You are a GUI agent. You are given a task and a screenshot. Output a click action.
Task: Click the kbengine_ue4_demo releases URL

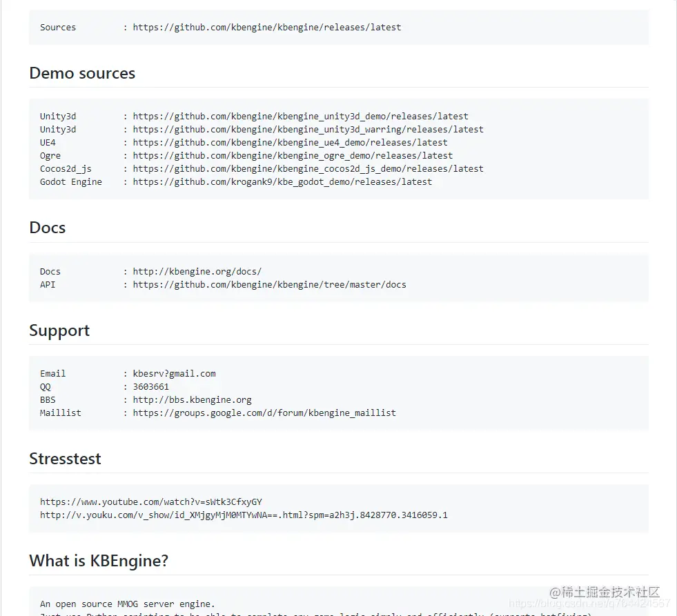tap(290, 143)
